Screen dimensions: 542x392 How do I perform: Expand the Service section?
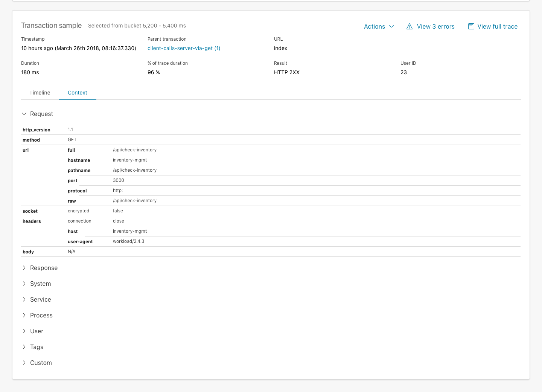pos(40,299)
